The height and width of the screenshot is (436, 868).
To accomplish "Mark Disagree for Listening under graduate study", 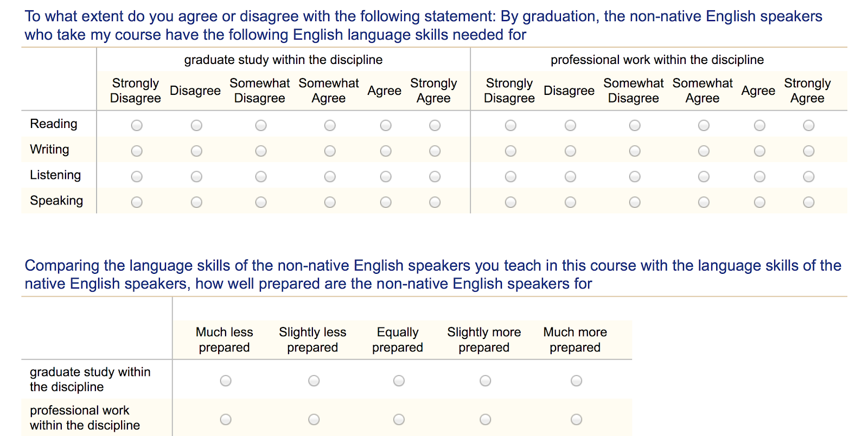I will coord(196,176).
